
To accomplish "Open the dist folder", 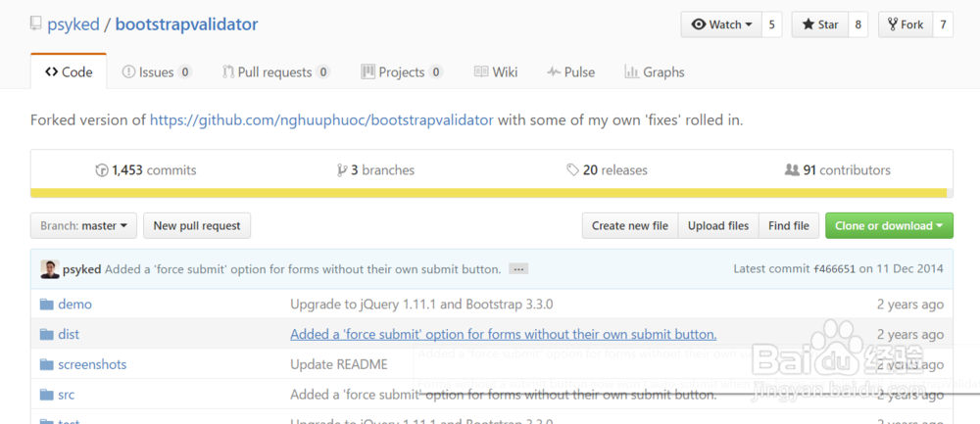I will [69, 334].
